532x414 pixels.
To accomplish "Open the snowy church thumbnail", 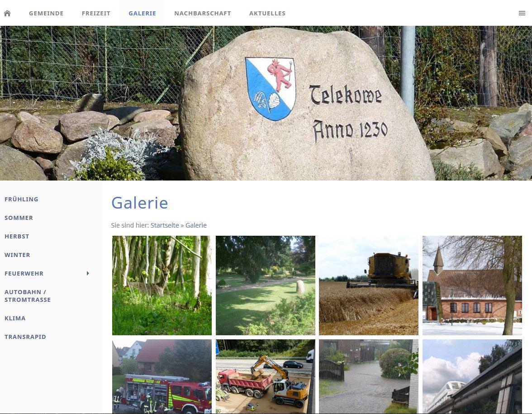I will tap(472, 286).
